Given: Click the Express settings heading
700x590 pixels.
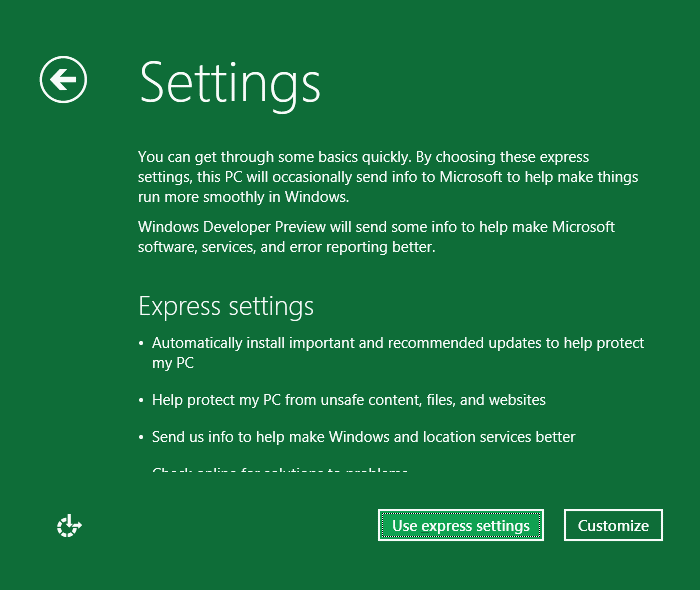Looking at the screenshot, I should click(x=226, y=307).
